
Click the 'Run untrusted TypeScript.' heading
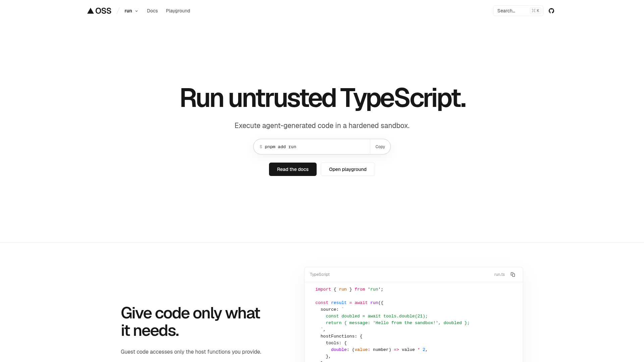[322, 98]
